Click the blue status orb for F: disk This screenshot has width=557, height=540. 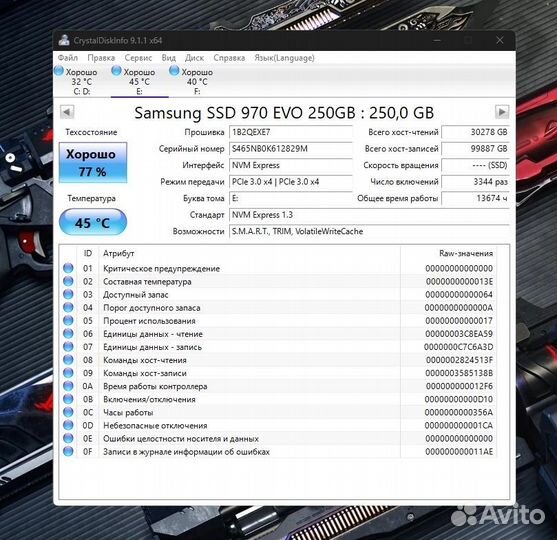tap(174, 71)
